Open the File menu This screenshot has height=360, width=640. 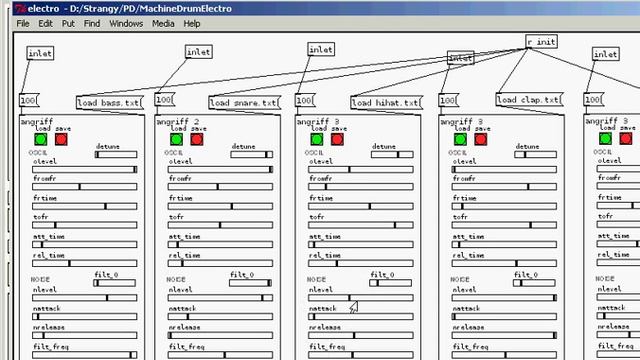point(23,24)
